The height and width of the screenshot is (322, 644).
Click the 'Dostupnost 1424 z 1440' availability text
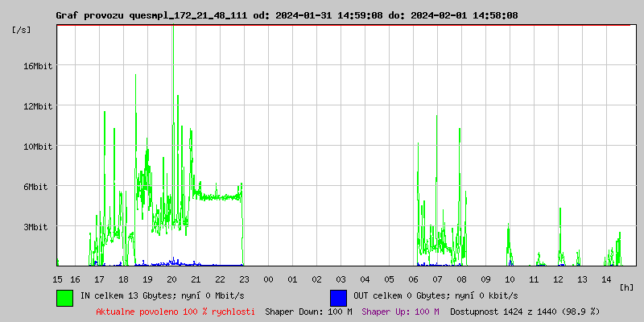(x=525, y=311)
